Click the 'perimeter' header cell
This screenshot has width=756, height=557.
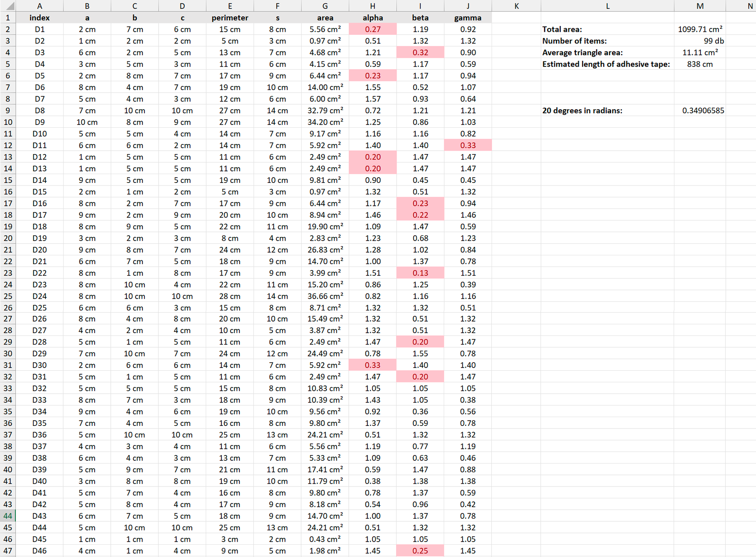(x=230, y=18)
